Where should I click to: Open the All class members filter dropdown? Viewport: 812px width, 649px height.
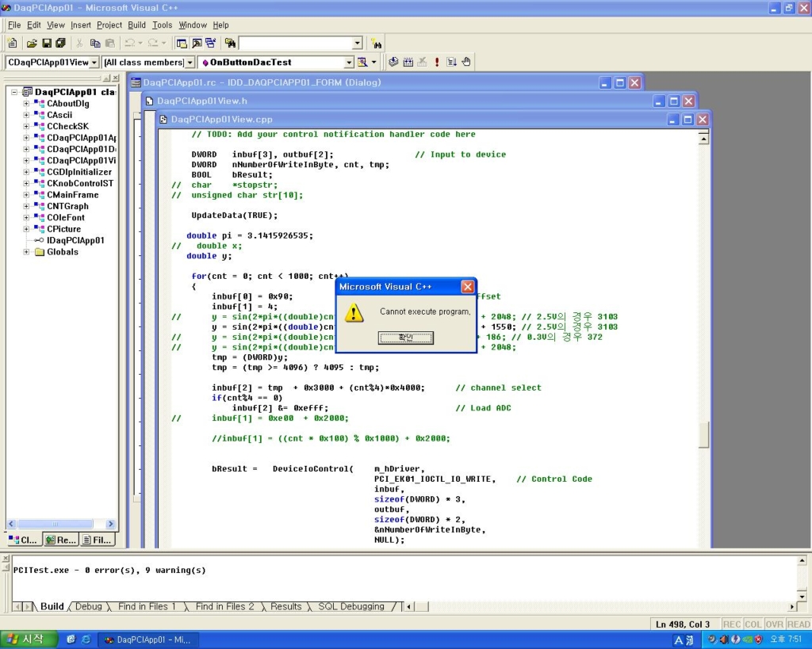pos(190,62)
